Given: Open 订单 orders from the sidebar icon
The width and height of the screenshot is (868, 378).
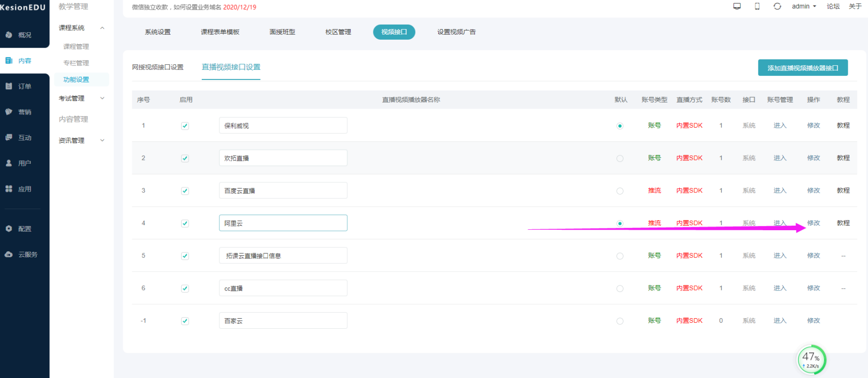Looking at the screenshot, I should click(x=9, y=86).
